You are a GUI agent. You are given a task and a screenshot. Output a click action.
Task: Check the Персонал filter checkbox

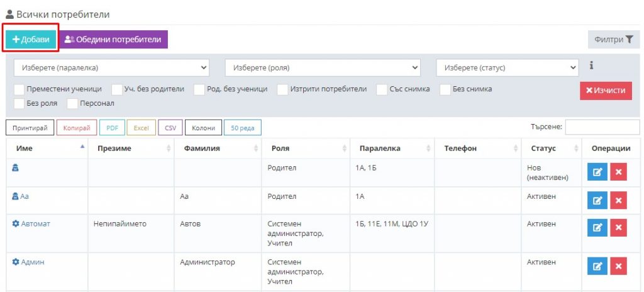point(73,103)
